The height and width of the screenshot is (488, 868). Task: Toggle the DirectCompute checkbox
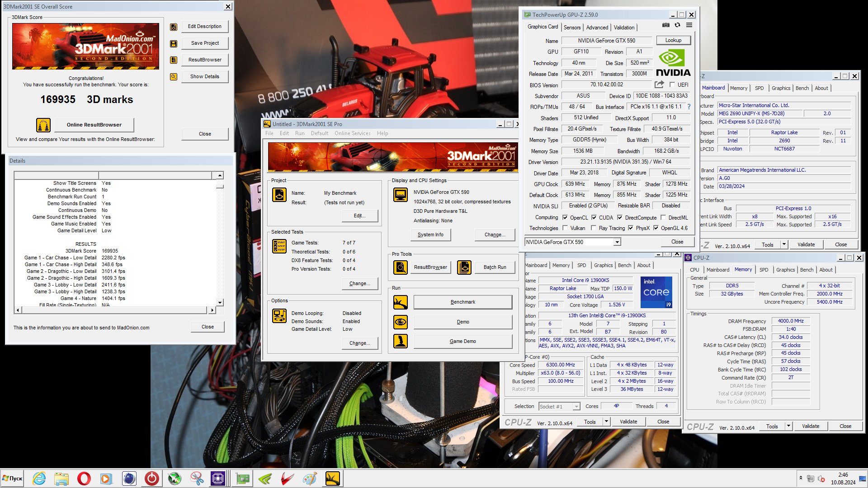pyautogui.click(x=620, y=217)
